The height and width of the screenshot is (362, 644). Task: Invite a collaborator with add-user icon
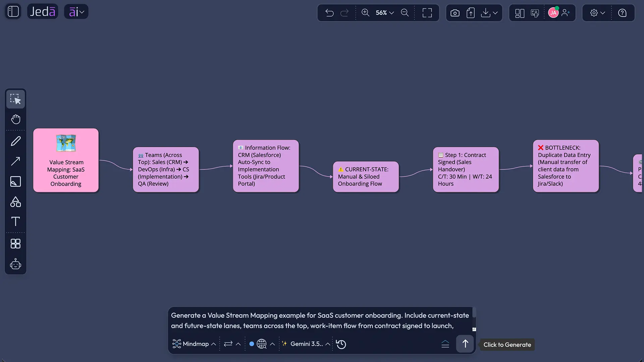tap(566, 13)
